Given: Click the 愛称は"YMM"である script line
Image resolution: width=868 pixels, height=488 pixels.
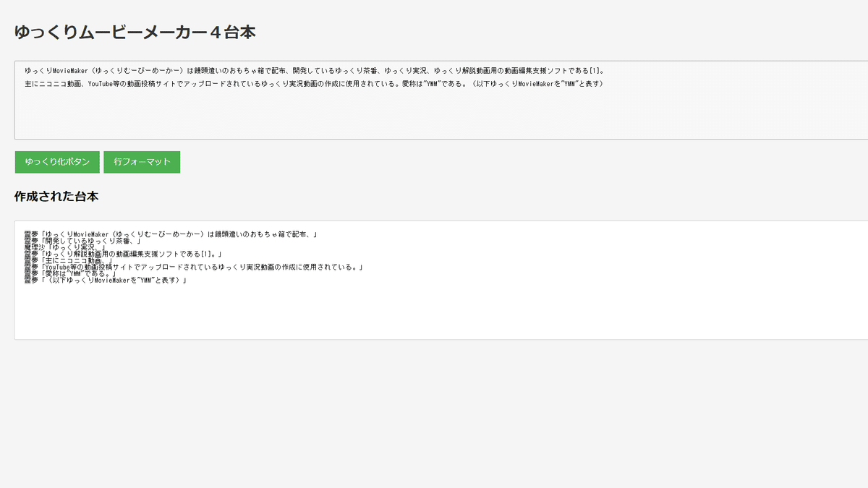Looking at the screenshot, I should [80, 273].
